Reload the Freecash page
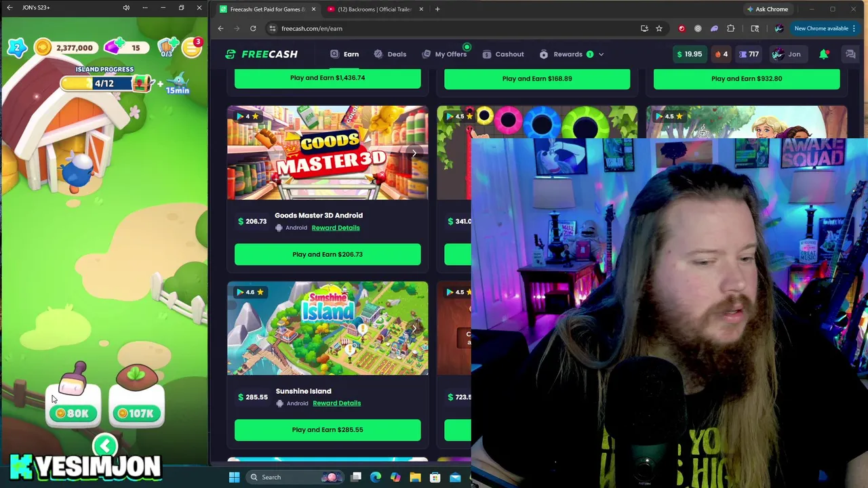 pyautogui.click(x=253, y=28)
